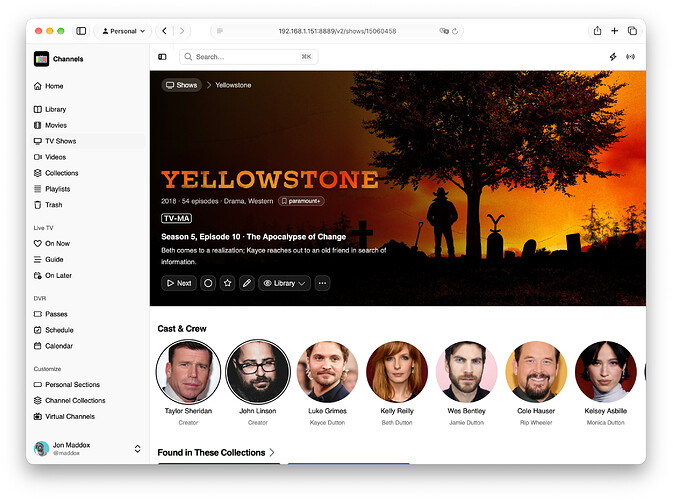
Task: Click the edit pencil button
Action: 247,283
